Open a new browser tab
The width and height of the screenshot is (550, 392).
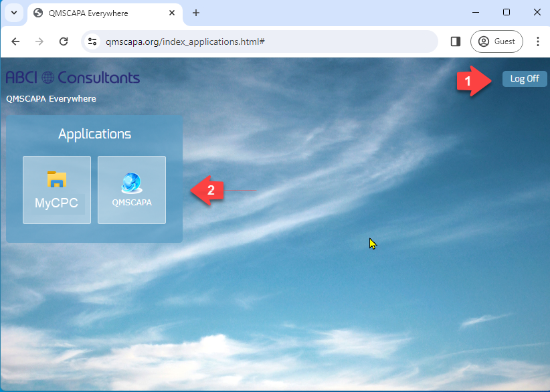point(196,13)
